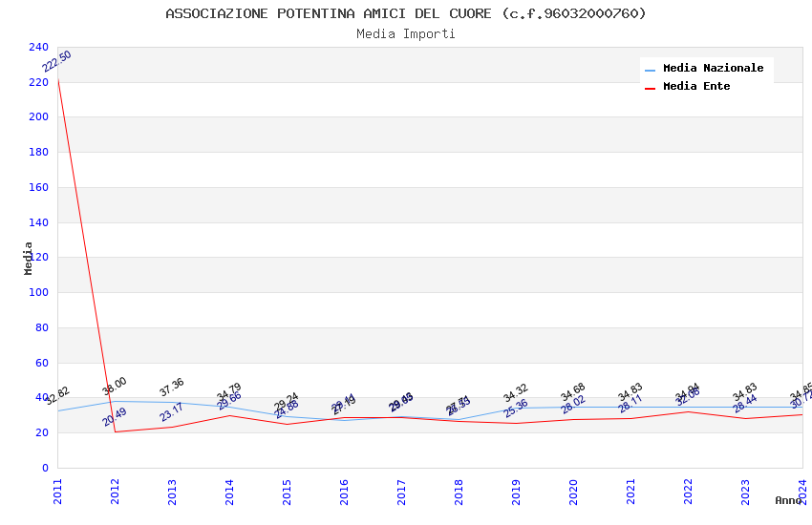This screenshot has width=812, height=525.
Task: Select the 'Media Nazionale' legend label
Action: (713, 68)
